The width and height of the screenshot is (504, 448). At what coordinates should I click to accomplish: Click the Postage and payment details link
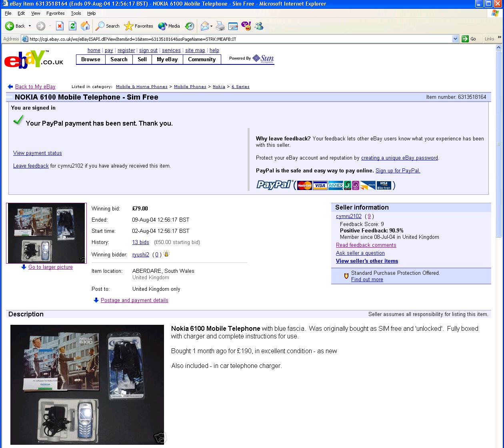(134, 300)
